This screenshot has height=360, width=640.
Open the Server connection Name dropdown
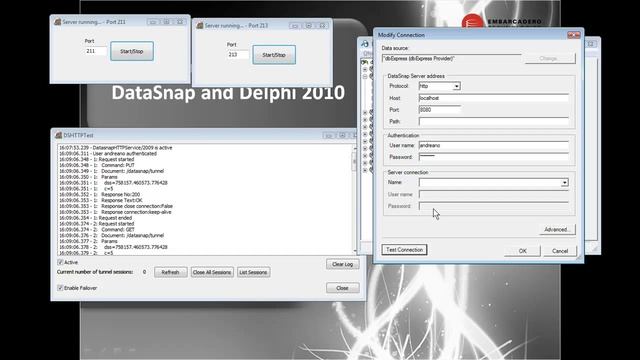(x=564, y=182)
